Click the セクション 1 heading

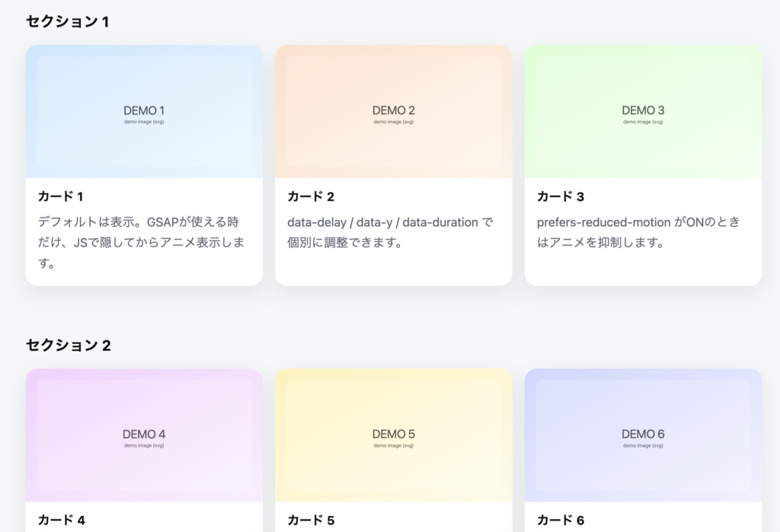pyautogui.click(x=68, y=22)
